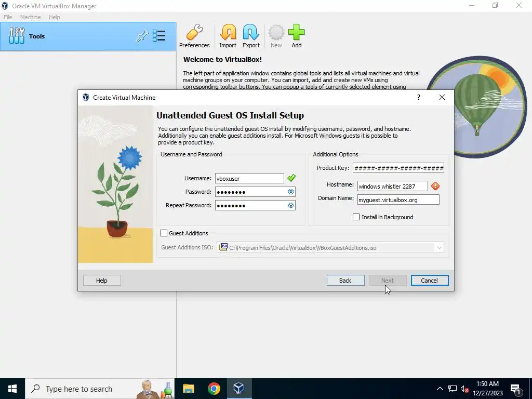
Task: Open the notification center icon
Action: point(516,389)
